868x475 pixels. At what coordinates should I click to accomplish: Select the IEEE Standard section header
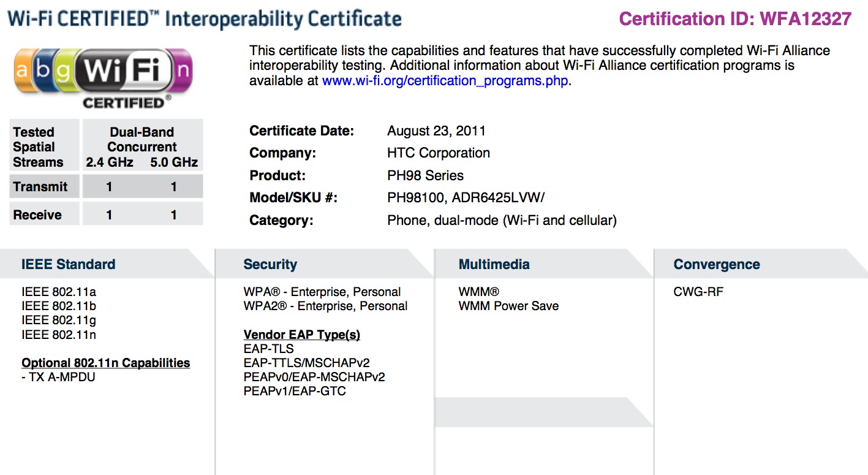click(x=68, y=265)
